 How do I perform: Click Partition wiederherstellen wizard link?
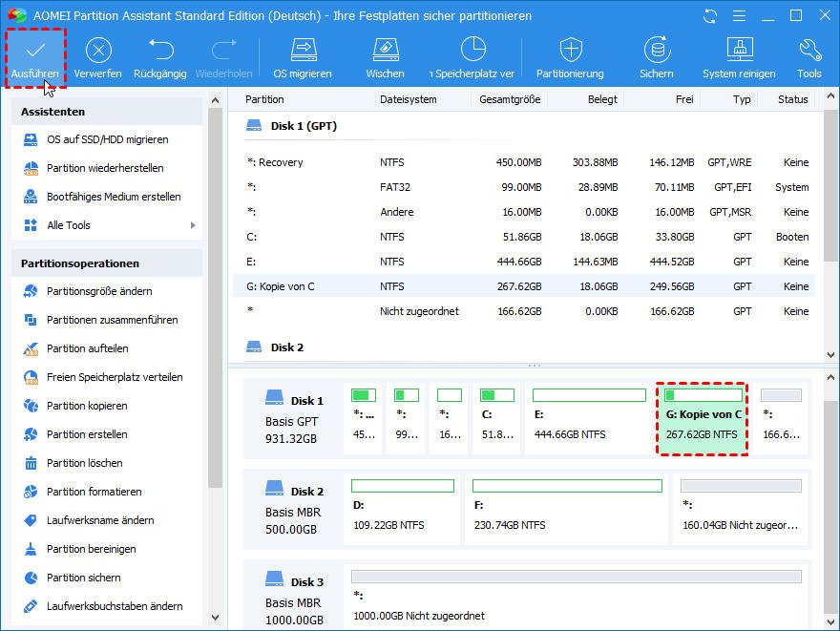105,168
